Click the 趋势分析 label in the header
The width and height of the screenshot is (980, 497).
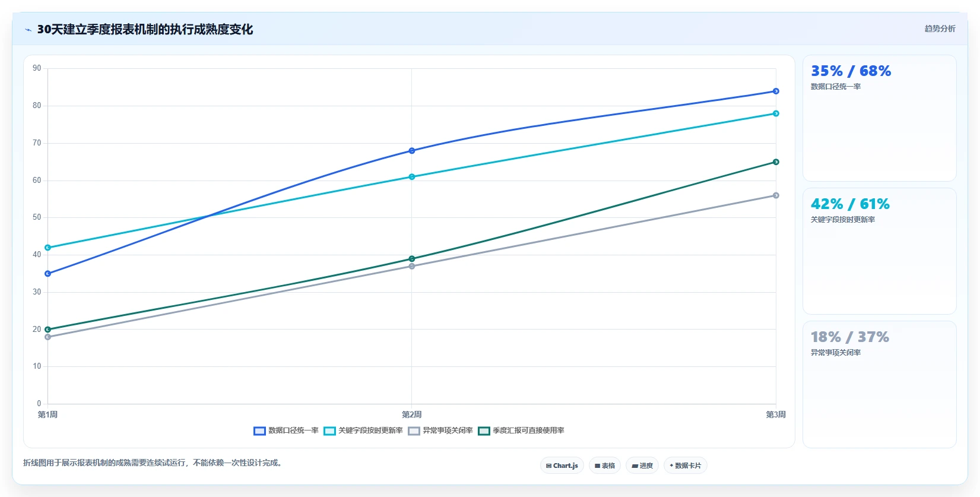940,29
